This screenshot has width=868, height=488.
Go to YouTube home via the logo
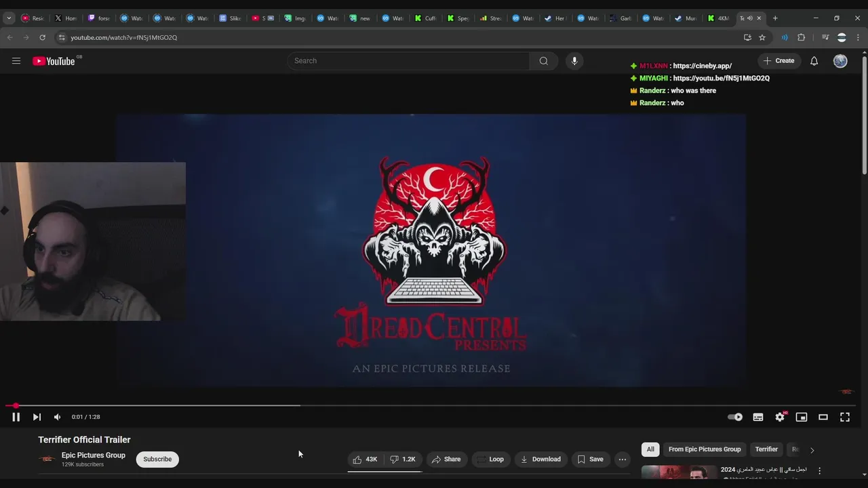coord(54,61)
